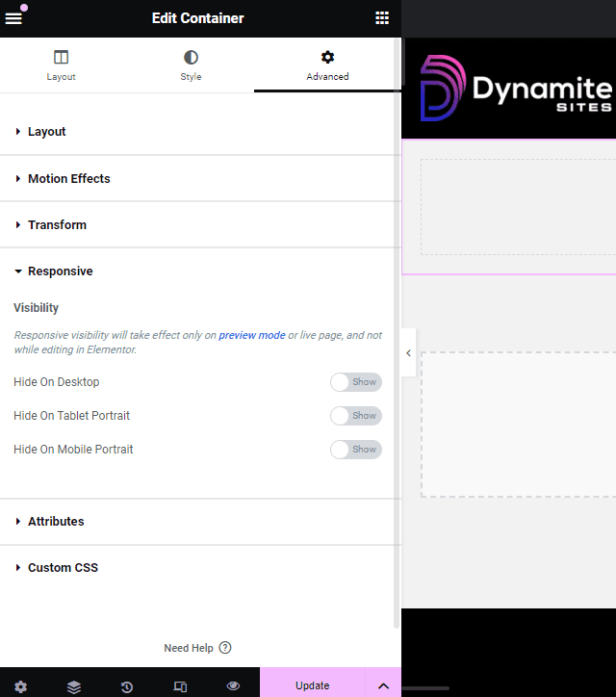The height and width of the screenshot is (697, 616).
Task: Expand the Transform section
Action: [x=57, y=225]
